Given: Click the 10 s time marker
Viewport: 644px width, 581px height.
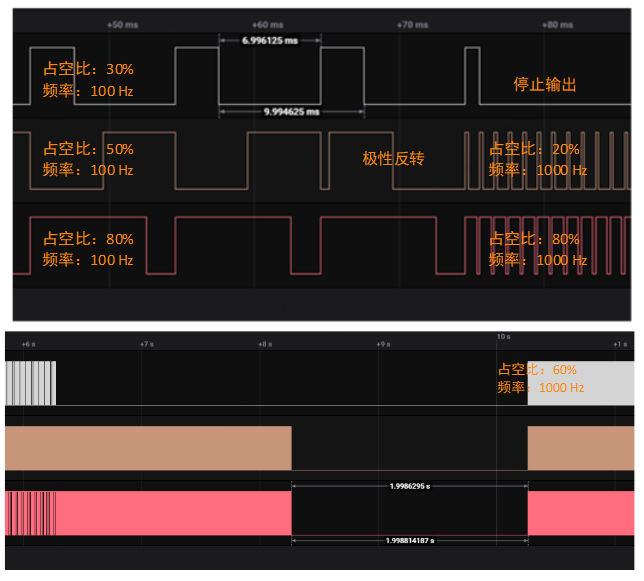Looking at the screenshot, I should (x=503, y=337).
